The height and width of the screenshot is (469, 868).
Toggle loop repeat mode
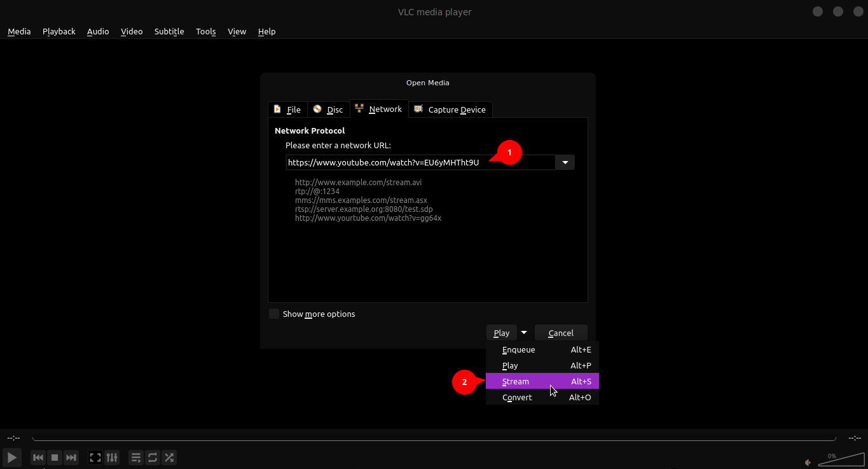coord(153,458)
